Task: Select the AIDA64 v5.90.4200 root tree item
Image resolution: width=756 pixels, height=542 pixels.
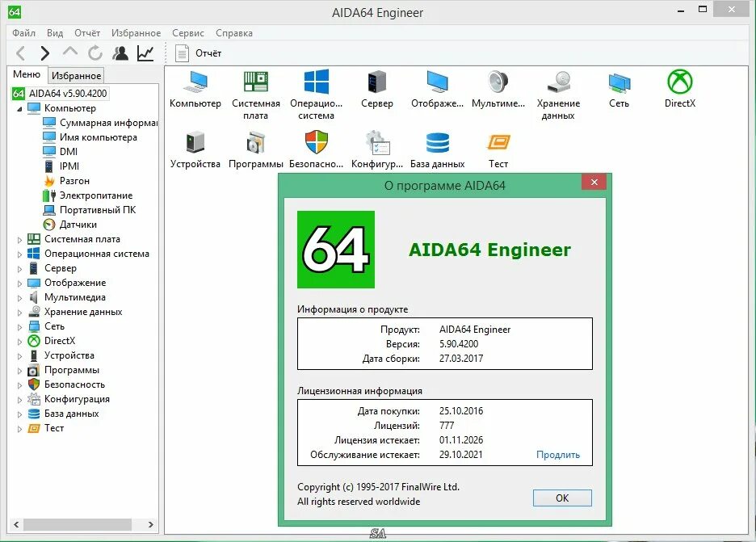Action: (x=60, y=94)
